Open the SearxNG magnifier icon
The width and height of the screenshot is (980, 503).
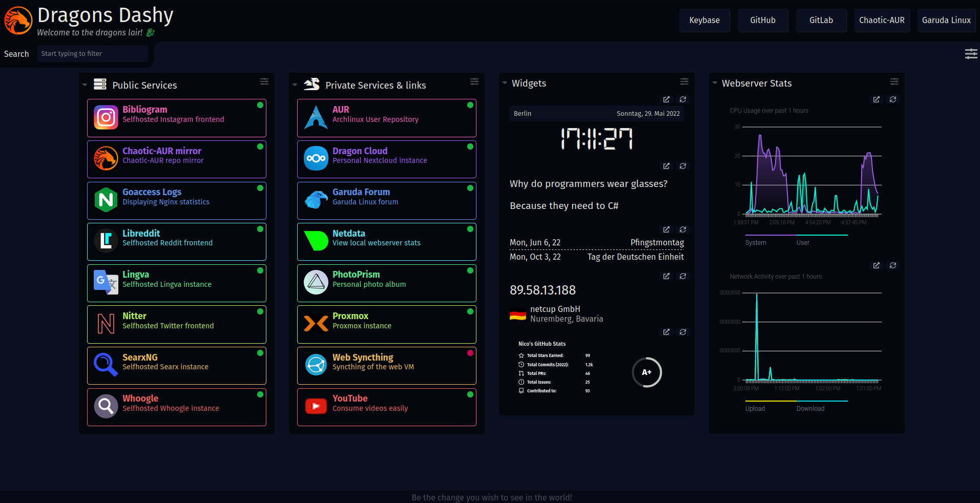tap(106, 365)
